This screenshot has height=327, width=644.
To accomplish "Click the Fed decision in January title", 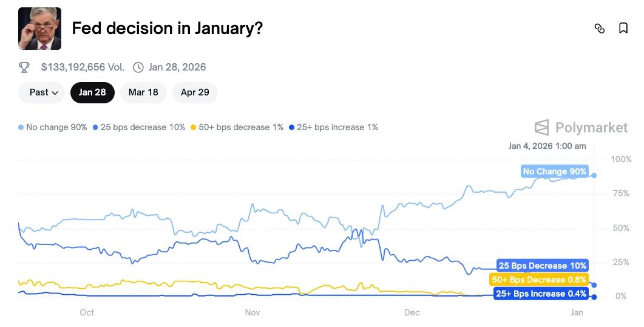I will (167, 28).
